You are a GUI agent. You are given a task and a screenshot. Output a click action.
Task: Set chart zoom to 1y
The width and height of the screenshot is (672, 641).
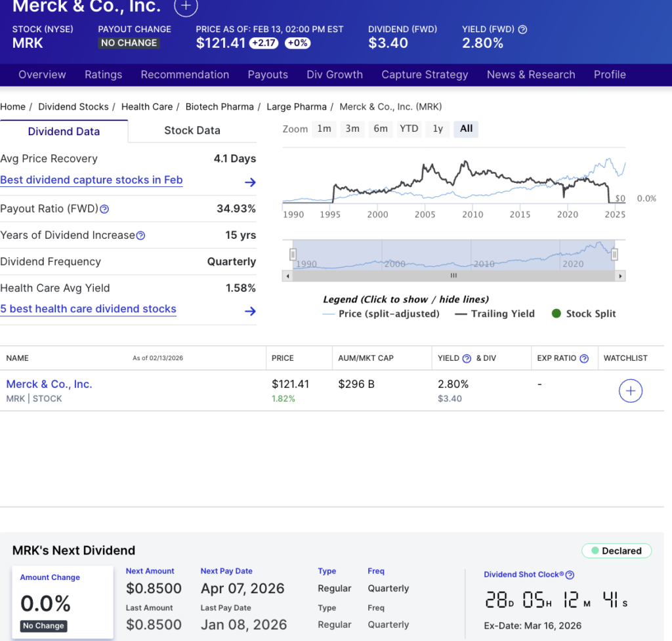(x=438, y=129)
